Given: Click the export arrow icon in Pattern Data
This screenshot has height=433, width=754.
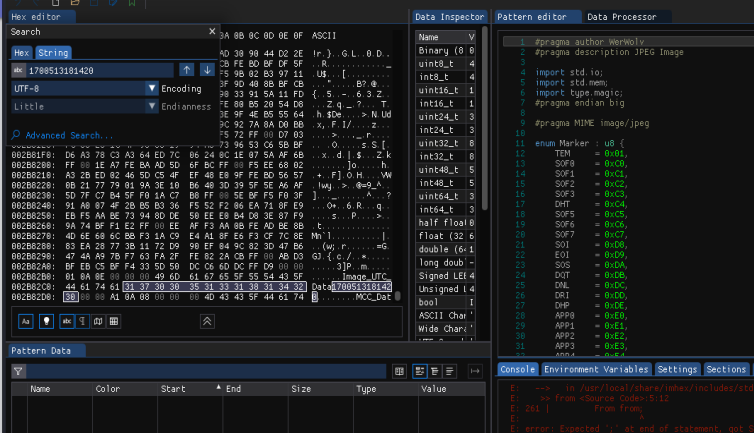Looking at the screenshot, I should pyautogui.click(x=475, y=371).
